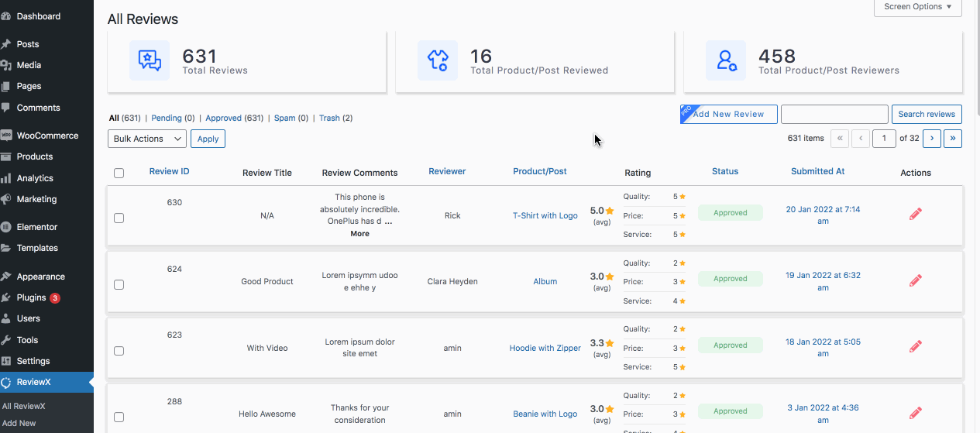Click the Add New Review button
Image resolution: width=980 pixels, height=433 pixels.
point(728,114)
